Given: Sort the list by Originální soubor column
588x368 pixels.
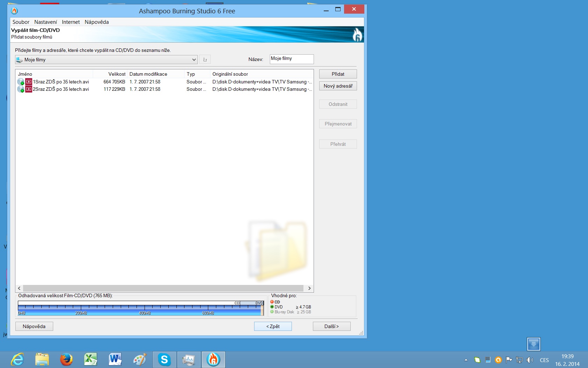Looking at the screenshot, I should point(261,74).
